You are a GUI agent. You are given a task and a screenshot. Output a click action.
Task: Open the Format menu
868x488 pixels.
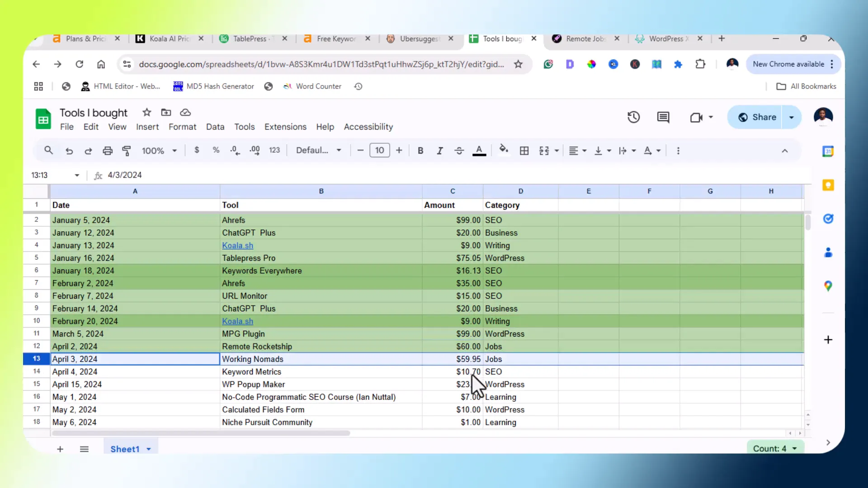tap(182, 127)
